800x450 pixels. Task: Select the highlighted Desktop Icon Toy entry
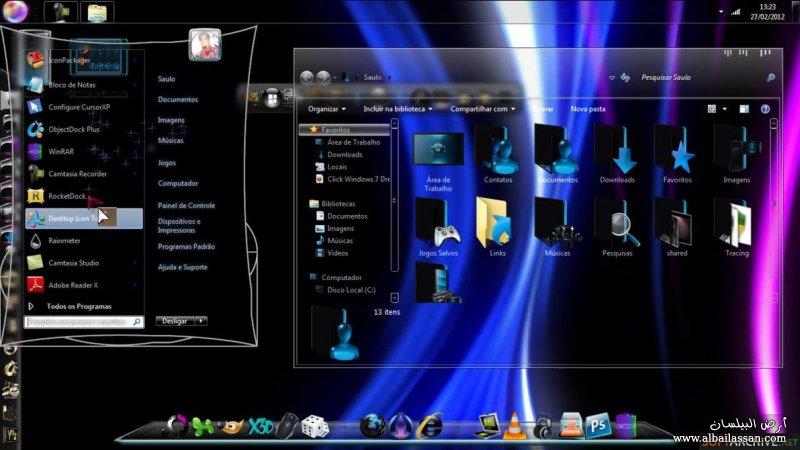click(84, 218)
